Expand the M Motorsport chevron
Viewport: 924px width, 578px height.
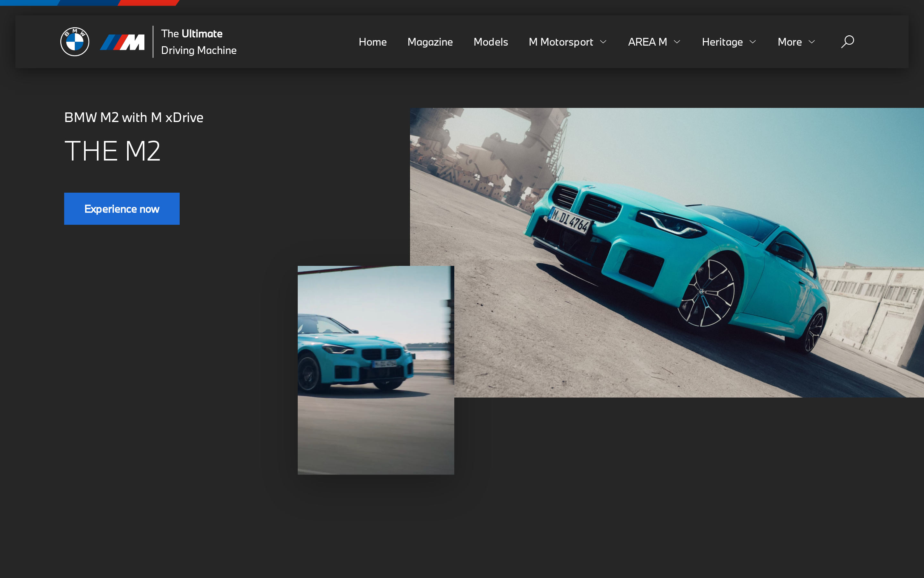coord(603,42)
